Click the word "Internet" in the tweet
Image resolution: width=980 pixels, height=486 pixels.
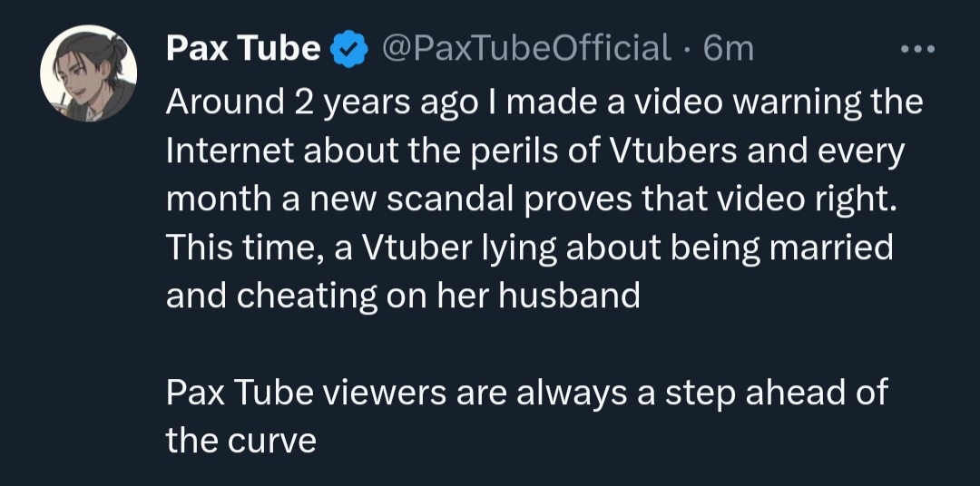[x=230, y=151]
